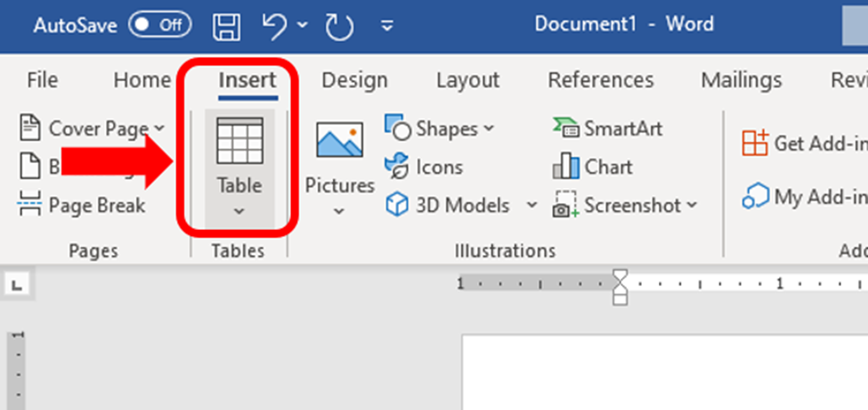Screen dimensions: 868x410
Task: Select the Insert tab
Action: 247,80
